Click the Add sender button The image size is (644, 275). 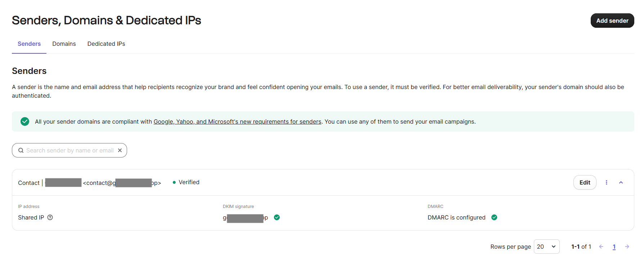coord(612,21)
